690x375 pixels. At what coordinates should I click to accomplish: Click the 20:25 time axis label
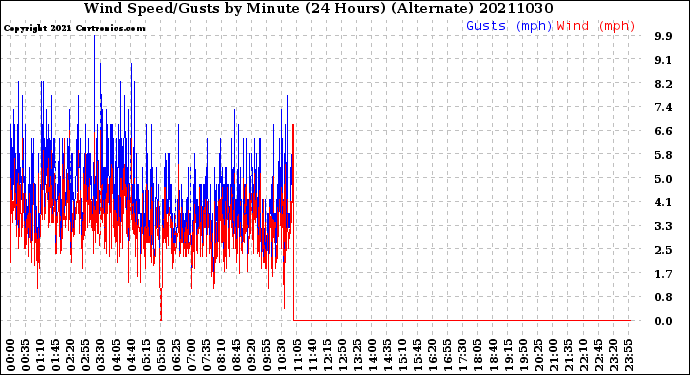[x=538, y=355]
